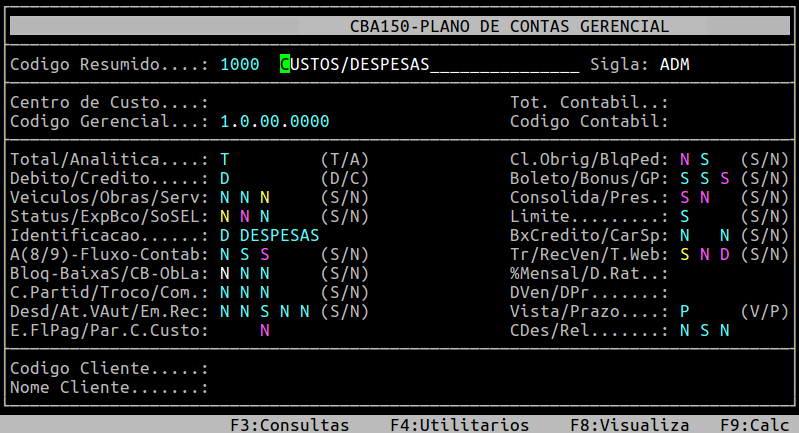Toggle the Debito/Credito D flag
This screenshot has width=799, height=433.
tap(225, 179)
